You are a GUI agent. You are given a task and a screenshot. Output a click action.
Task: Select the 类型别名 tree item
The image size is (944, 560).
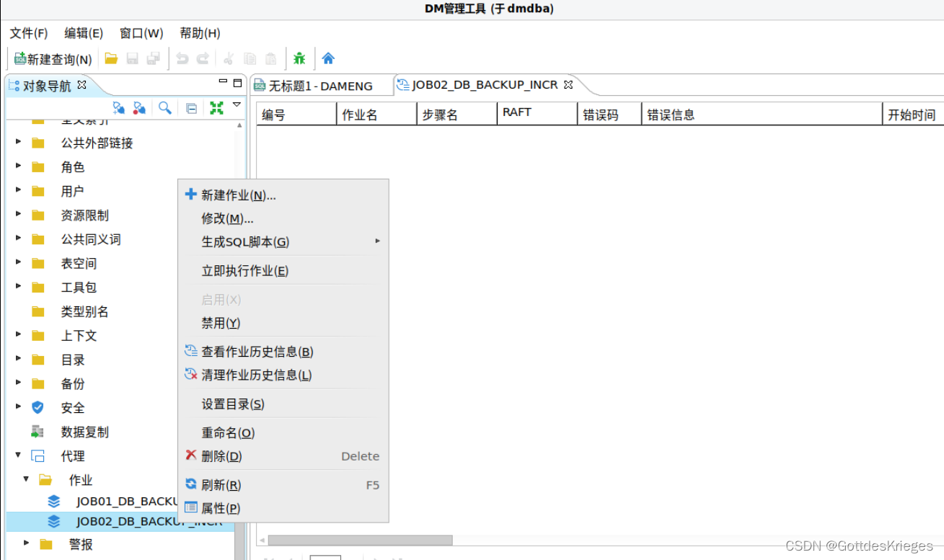84,311
